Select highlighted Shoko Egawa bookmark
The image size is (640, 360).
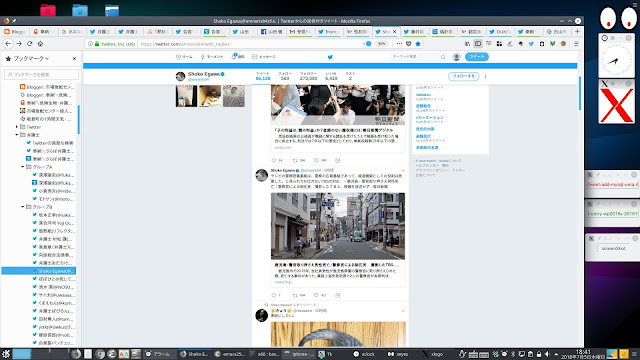pos(39,271)
